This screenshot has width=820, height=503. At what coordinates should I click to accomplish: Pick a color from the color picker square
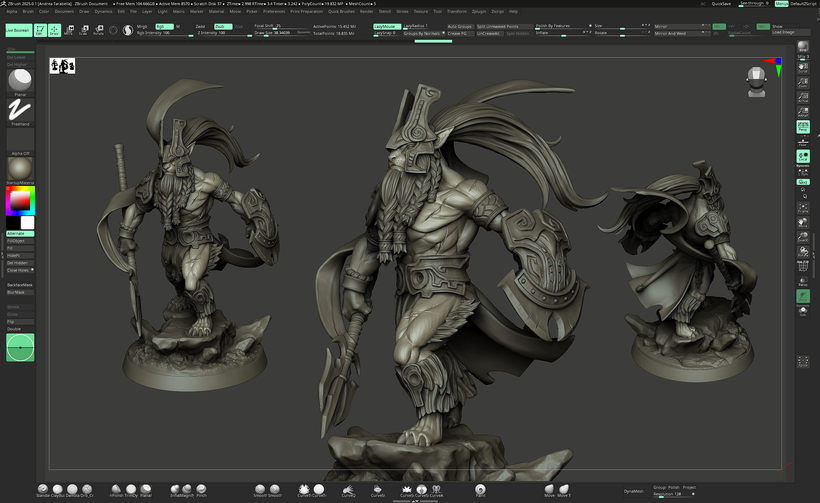[x=18, y=201]
